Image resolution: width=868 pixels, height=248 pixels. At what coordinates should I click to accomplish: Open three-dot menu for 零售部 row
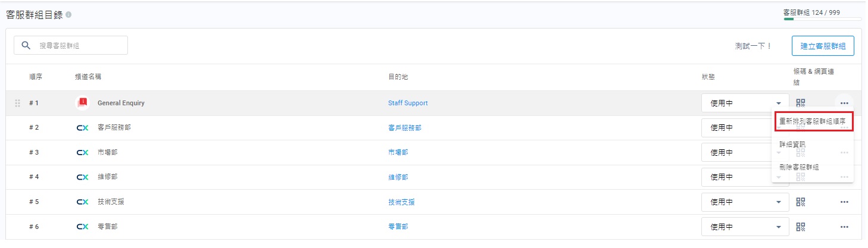coord(844,227)
